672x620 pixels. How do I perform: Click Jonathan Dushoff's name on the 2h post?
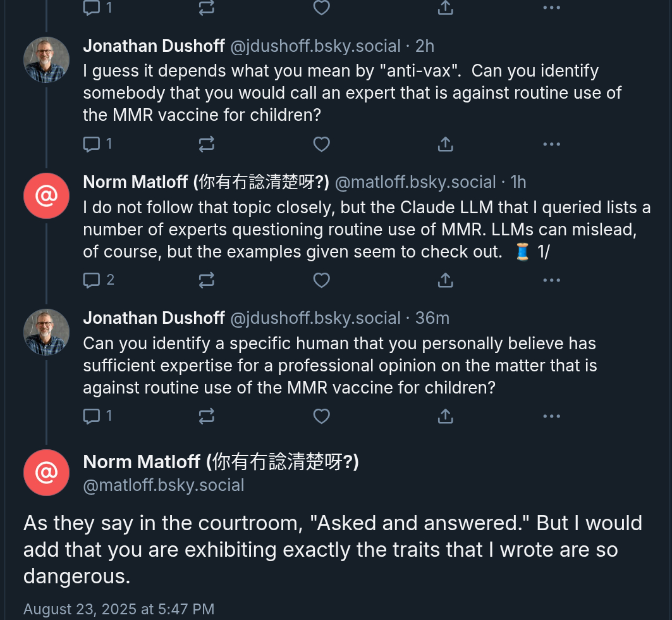coord(154,46)
